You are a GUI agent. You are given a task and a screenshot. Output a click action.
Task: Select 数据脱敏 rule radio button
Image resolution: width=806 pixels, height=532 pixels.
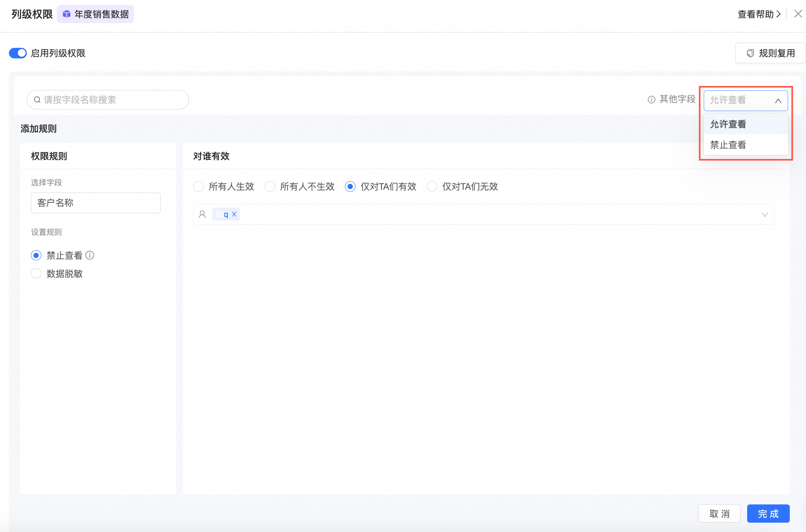click(x=36, y=274)
